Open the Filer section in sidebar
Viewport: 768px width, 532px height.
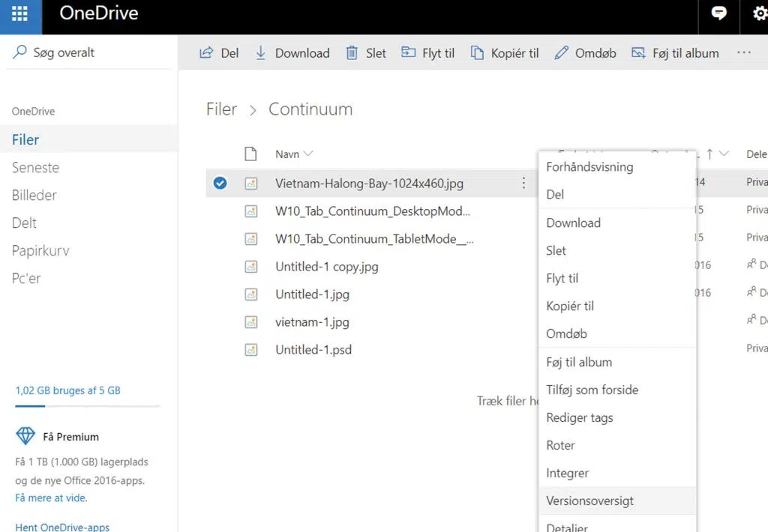[88, 139]
